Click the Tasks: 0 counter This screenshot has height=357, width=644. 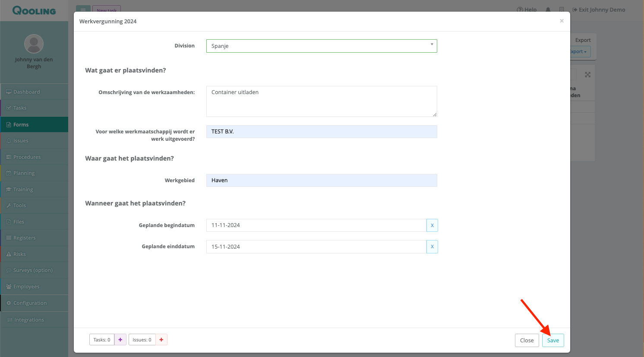click(102, 340)
